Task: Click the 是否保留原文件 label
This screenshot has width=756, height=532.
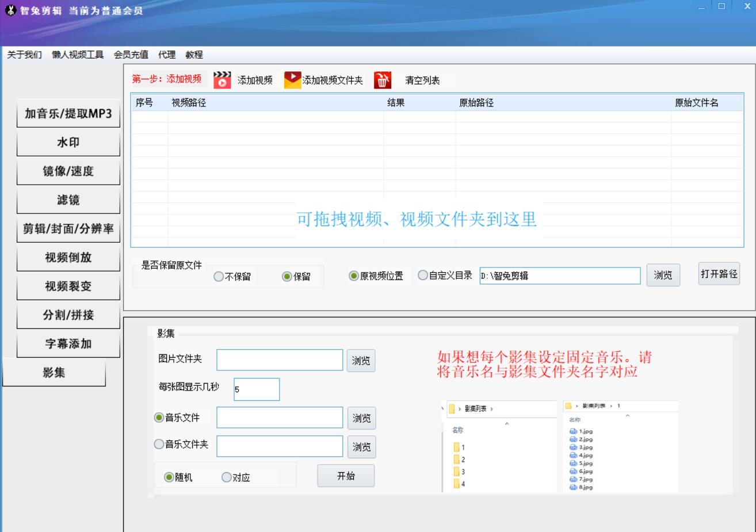Action: coord(171,265)
